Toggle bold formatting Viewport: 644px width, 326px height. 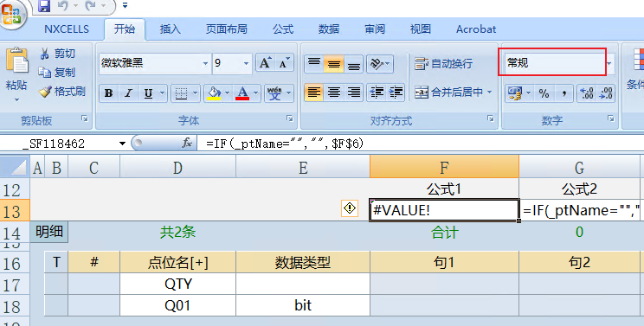pos(109,93)
